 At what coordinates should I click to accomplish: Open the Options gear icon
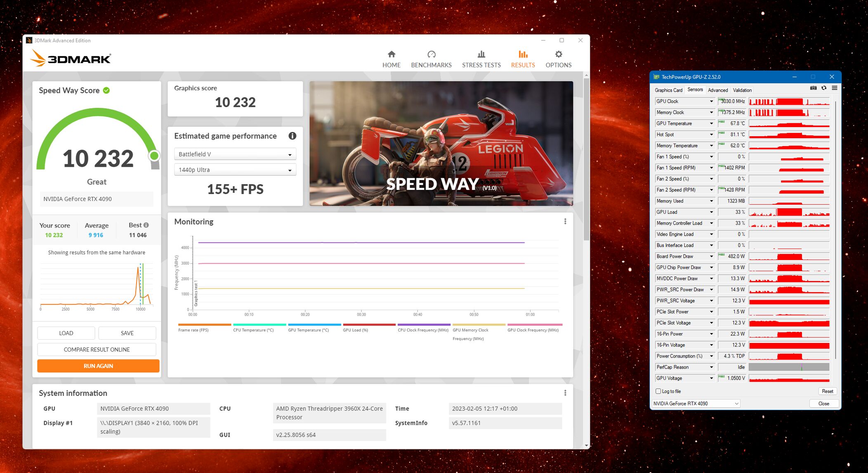[558, 54]
